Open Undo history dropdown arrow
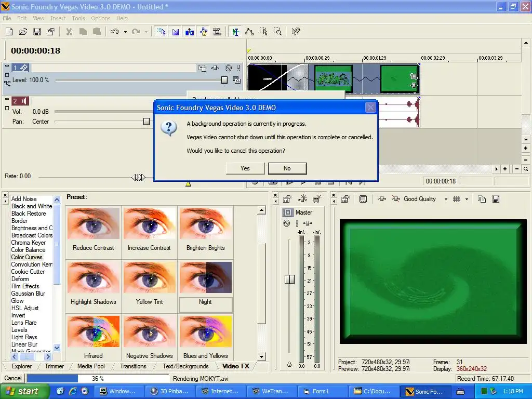Viewport: 532px width, 399px height. (x=125, y=32)
